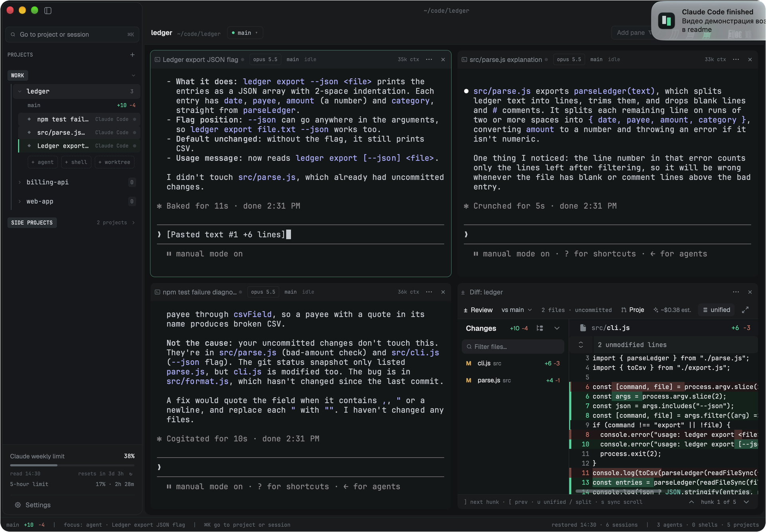Expand the billing-api project
This screenshot has height=532, width=766.
(x=20, y=182)
